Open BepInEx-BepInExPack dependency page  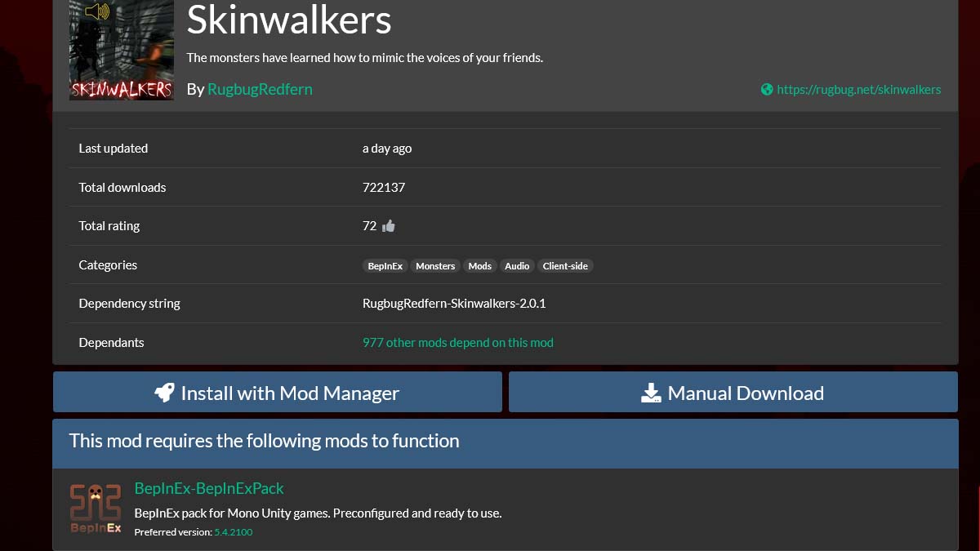209,488
